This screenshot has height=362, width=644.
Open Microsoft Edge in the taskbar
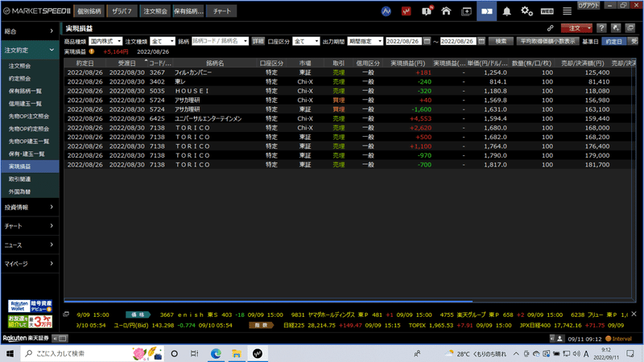[x=216, y=353]
